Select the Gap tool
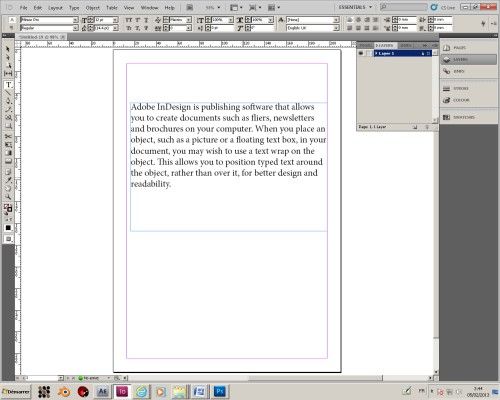This screenshot has height=400, width=500. (8, 73)
